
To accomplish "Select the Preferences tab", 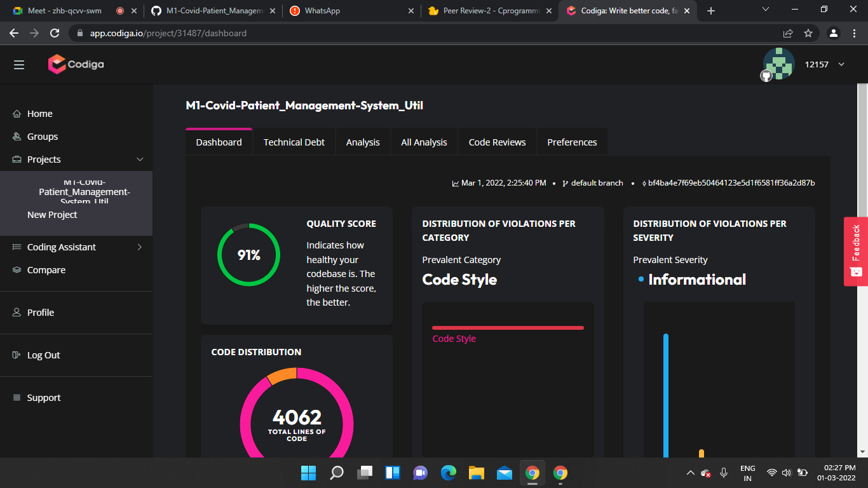I will point(571,141).
